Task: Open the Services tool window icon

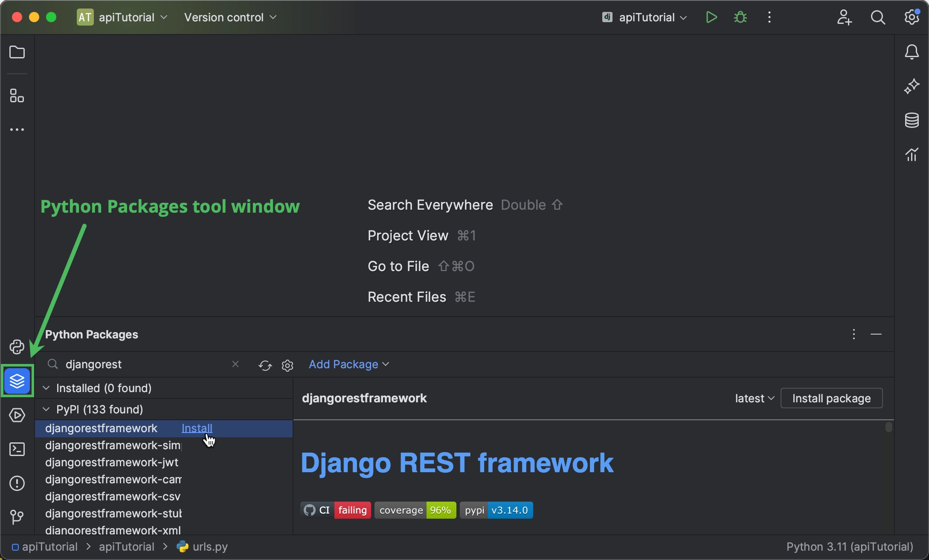Action: point(17,415)
